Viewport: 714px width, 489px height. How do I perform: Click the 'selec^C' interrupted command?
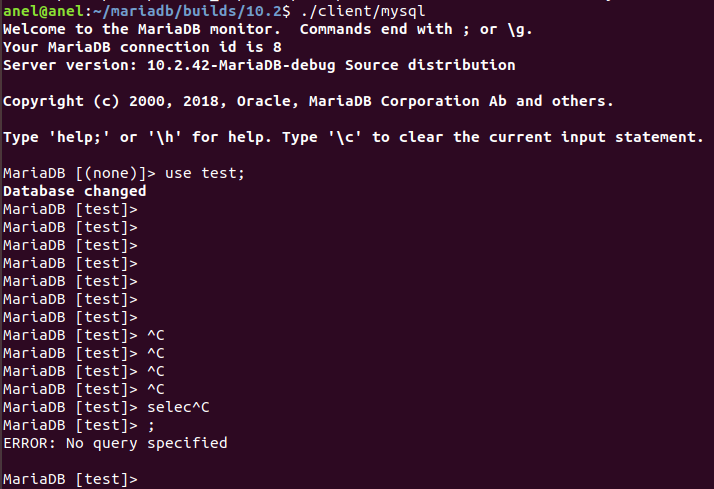click(x=178, y=407)
